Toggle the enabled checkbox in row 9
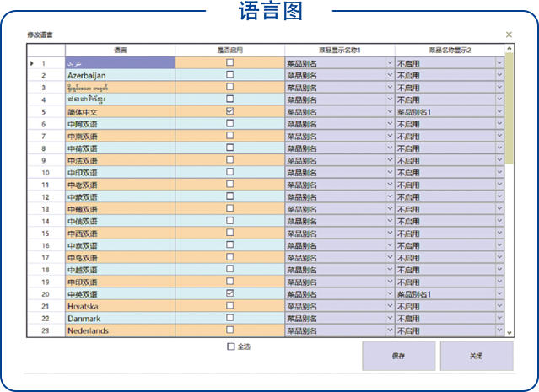This screenshot has width=539, height=392. (x=230, y=160)
